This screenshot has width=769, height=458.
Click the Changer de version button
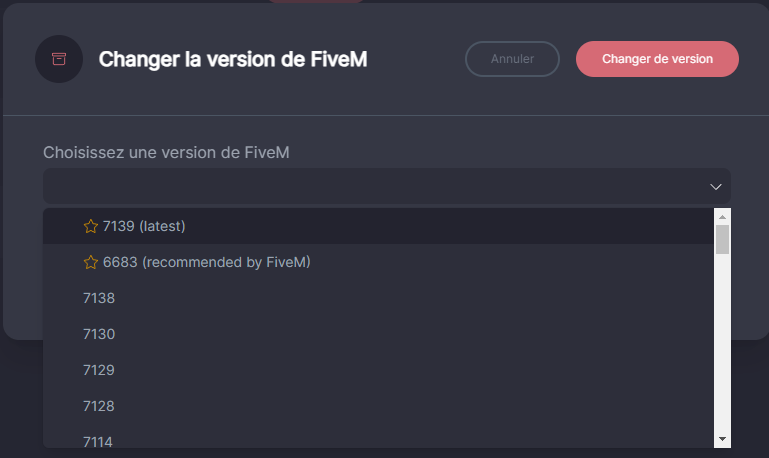[657, 59]
